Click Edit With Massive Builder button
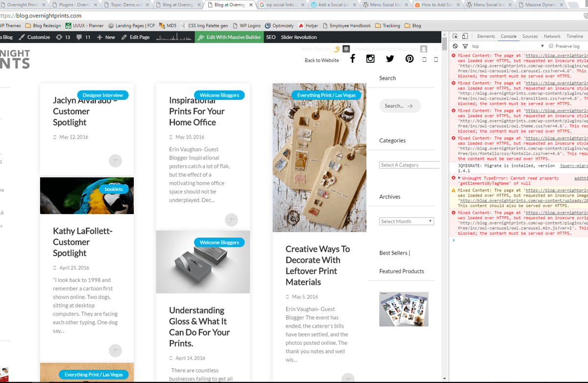 pyautogui.click(x=230, y=37)
